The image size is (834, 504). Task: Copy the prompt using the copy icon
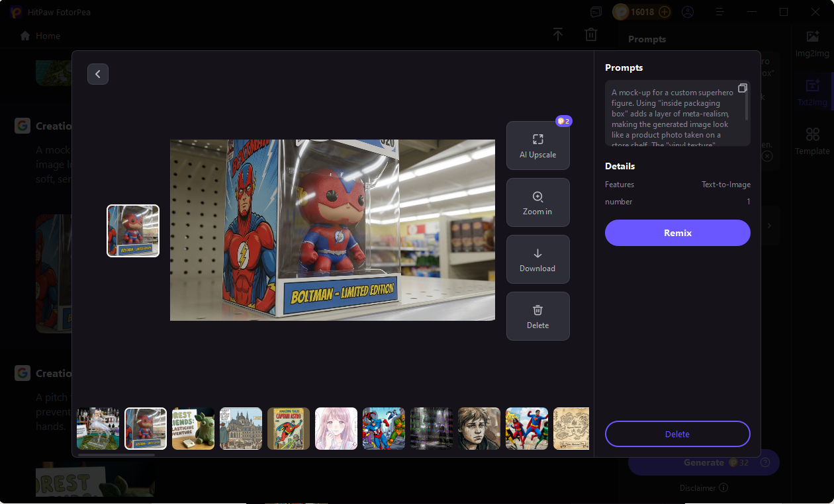(x=743, y=87)
